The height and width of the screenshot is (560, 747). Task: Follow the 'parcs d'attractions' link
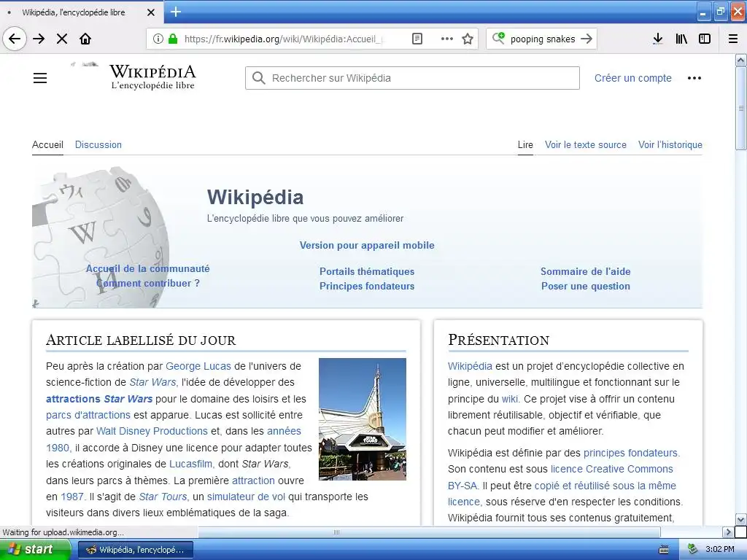[88, 415]
